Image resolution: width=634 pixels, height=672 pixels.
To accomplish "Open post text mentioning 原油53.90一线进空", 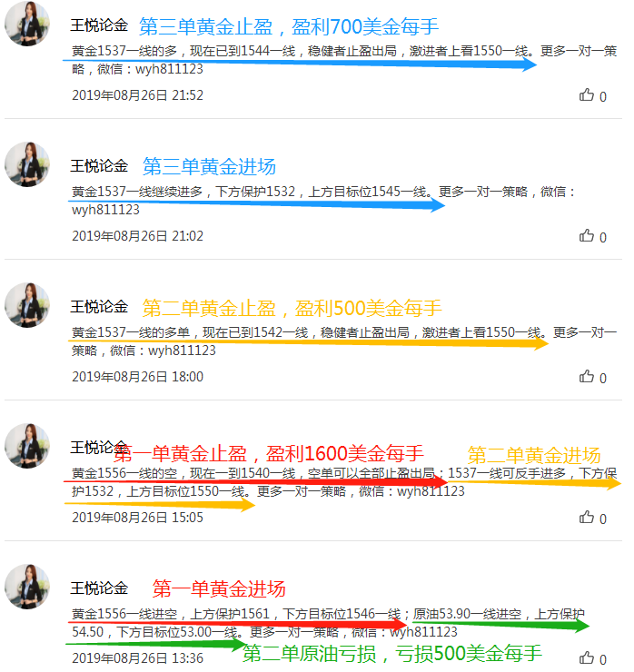I will click(329, 623).
